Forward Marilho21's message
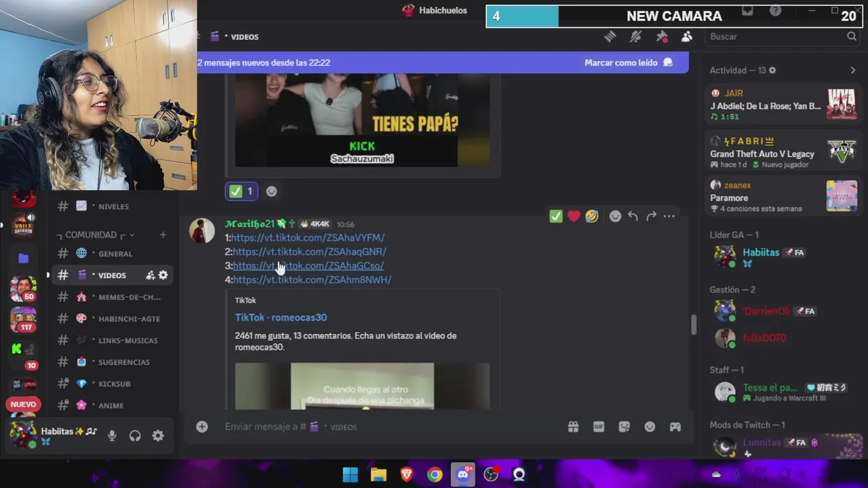Screen dimensions: 868x488 coord(651,216)
